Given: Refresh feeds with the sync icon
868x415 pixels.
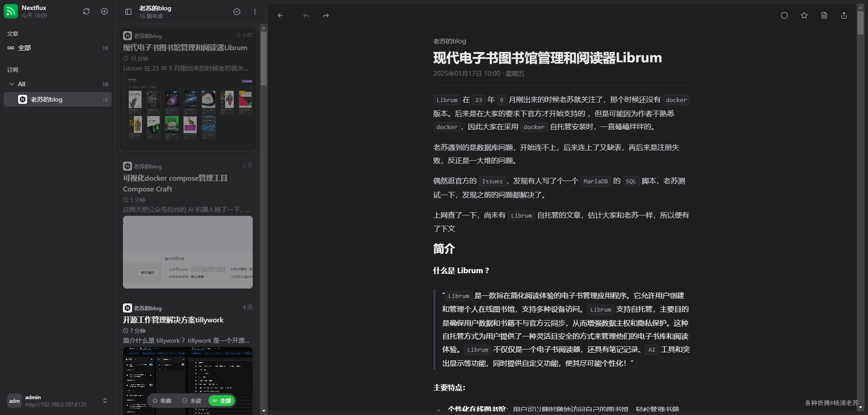Looking at the screenshot, I should pyautogui.click(x=86, y=11).
